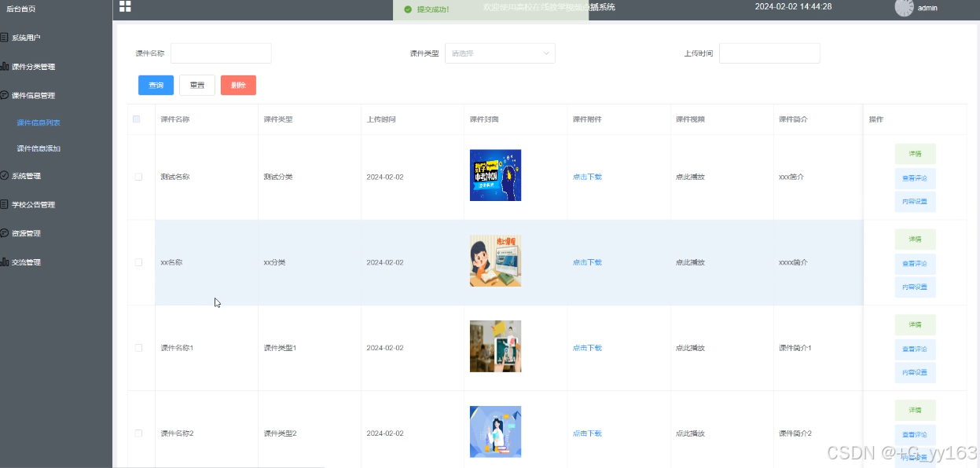Click cover thumbnail of xx名称 row
Viewport: 980px width, 468px height.
(495, 261)
